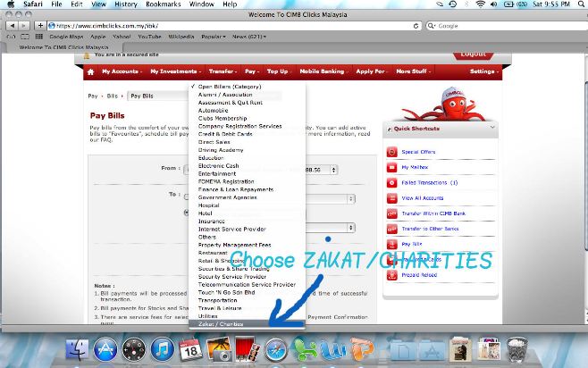The image size is (588, 368).
Task: Click the Failed Transactions shortcut icon
Action: pos(392,182)
